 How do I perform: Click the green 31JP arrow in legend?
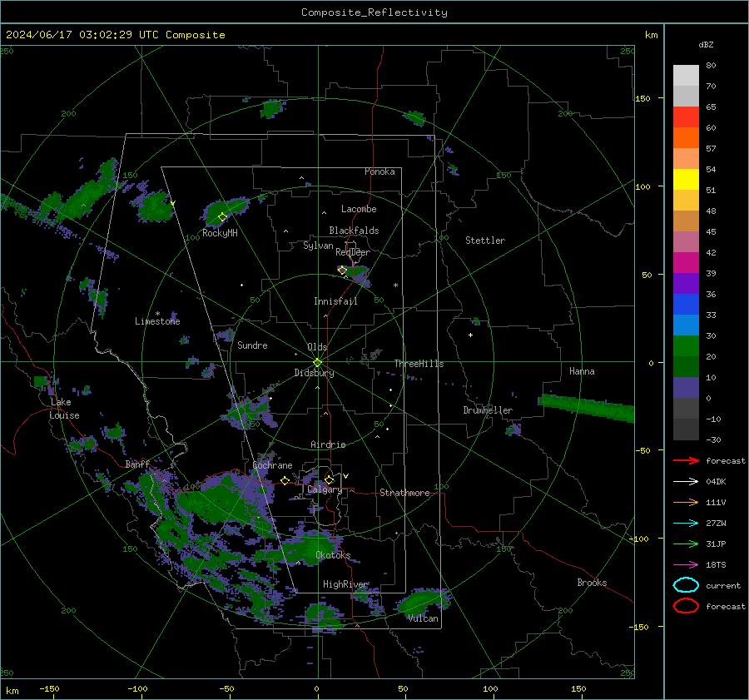point(686,544)
